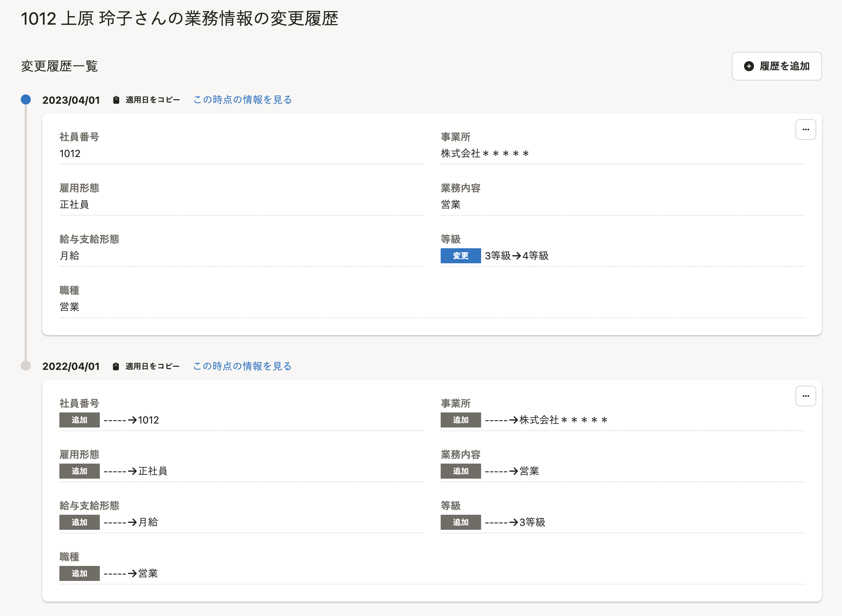Click the plus icon in 履歴を追加

coord(749,67)
